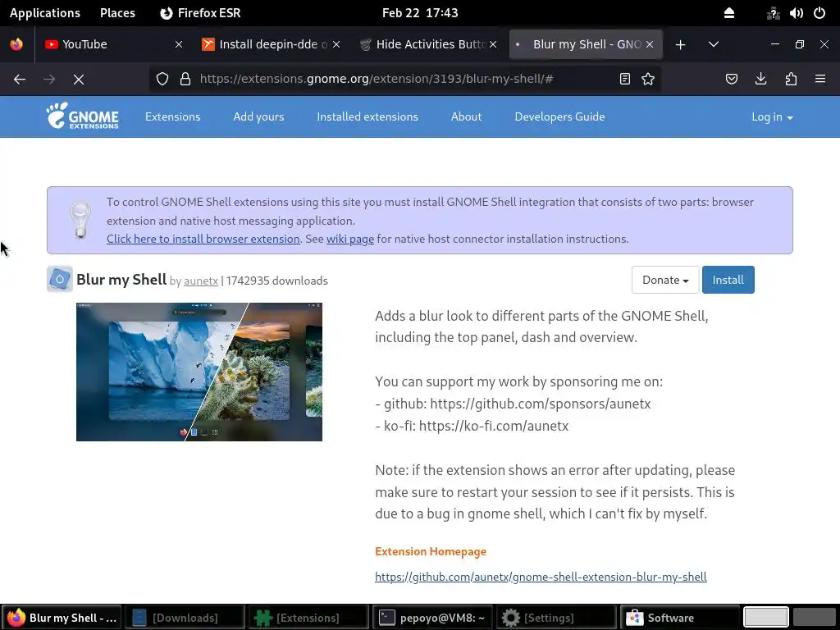Select the second workspace switcher box
This screenshot has width=840, height=630.
tap(815, 617)
